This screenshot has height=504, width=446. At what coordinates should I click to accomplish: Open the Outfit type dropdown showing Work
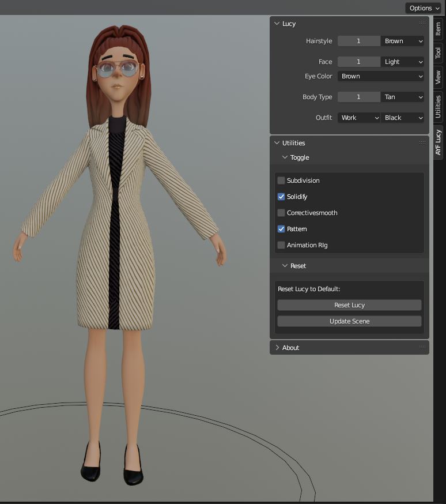[359, 118]
